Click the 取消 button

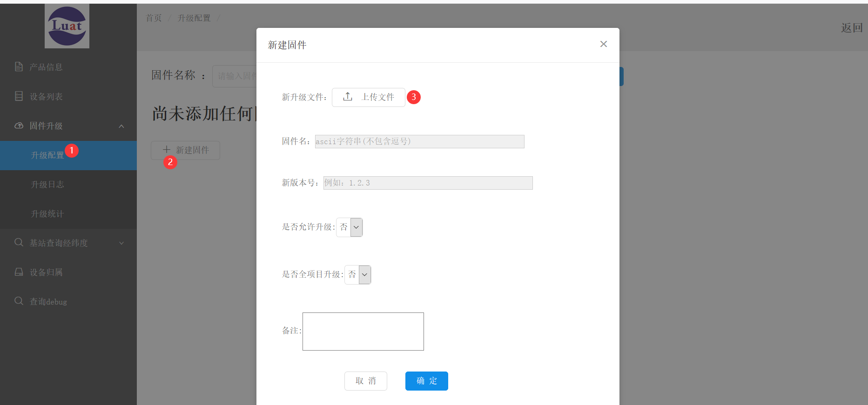pos(366,381)
